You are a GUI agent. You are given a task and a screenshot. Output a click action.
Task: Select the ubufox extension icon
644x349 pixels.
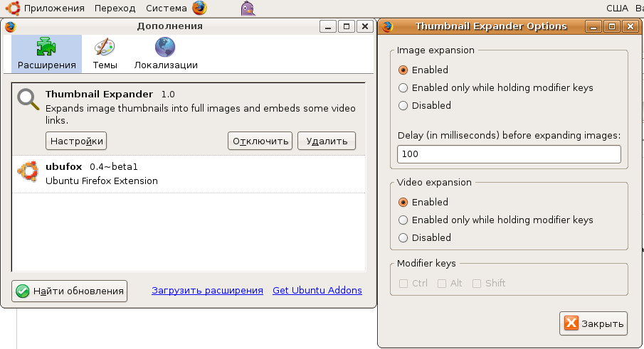[x=28, y=173]
